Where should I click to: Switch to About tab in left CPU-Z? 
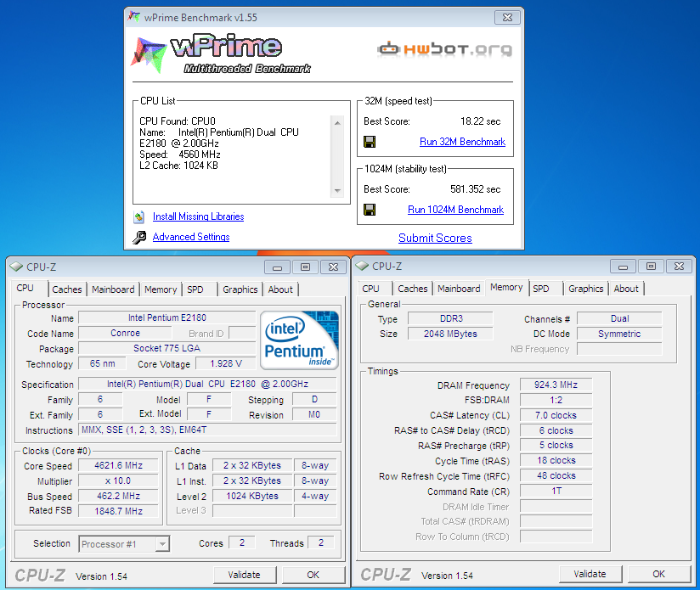click(280, 289)
